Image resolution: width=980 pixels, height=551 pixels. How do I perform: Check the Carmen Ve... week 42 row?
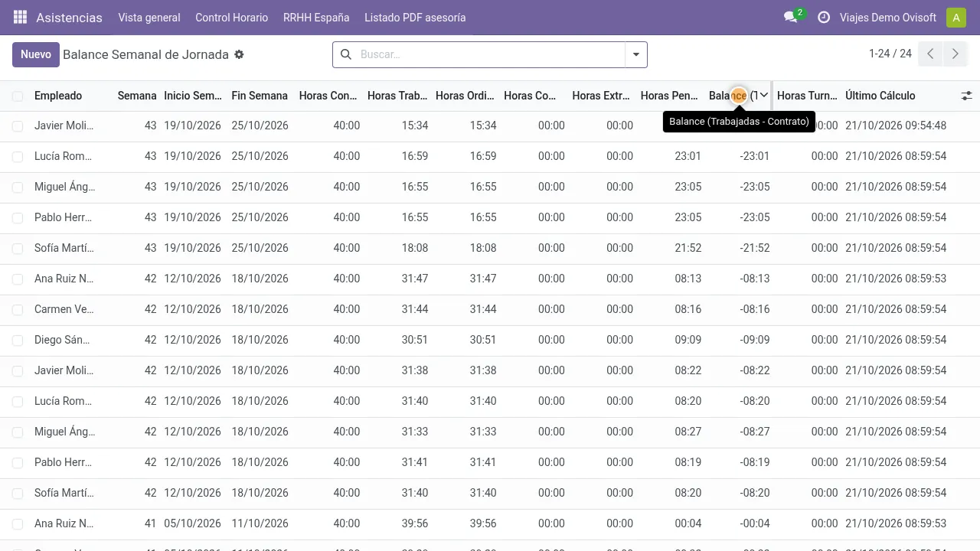(18, 309)
